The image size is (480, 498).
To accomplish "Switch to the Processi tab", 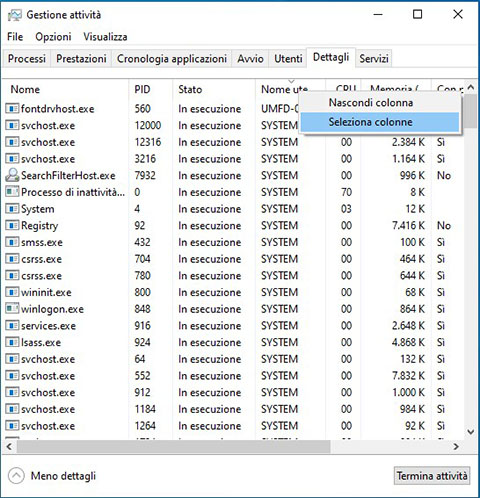I will coord(27,59).
